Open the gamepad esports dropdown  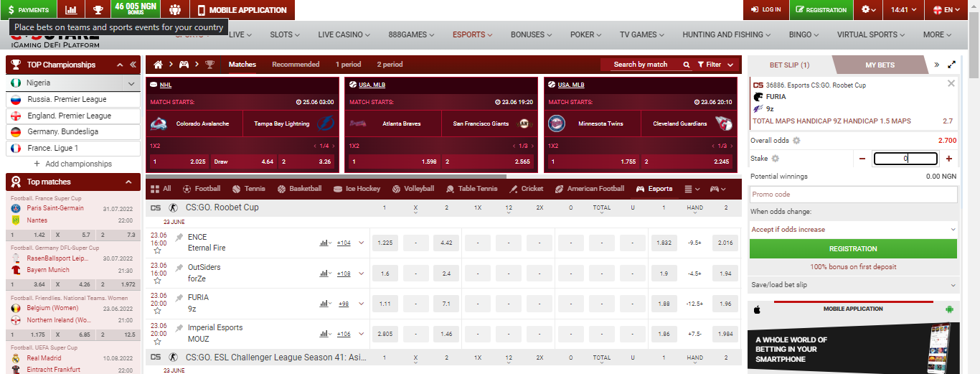[x=718, y=189]
